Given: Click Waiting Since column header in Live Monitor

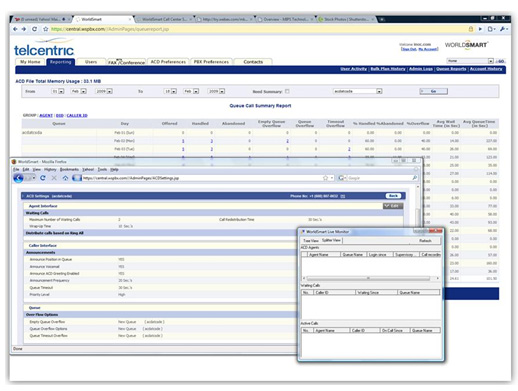Looking at the screenshot, I should click(376, 292).
